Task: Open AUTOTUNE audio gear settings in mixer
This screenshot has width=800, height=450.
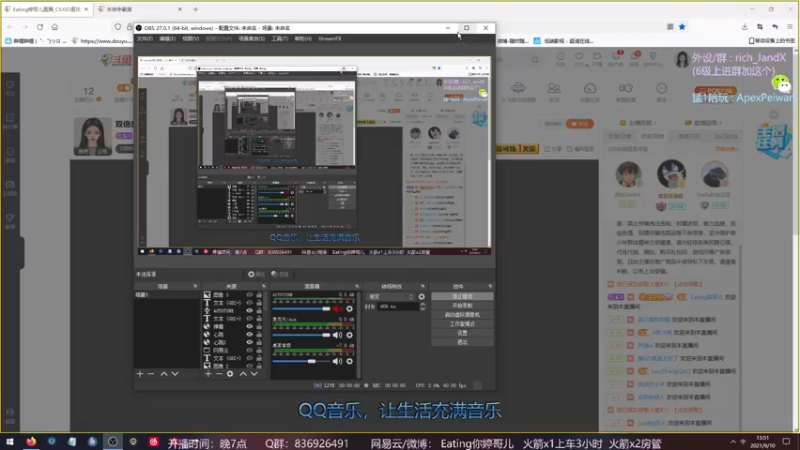Action: pos(349,309)
